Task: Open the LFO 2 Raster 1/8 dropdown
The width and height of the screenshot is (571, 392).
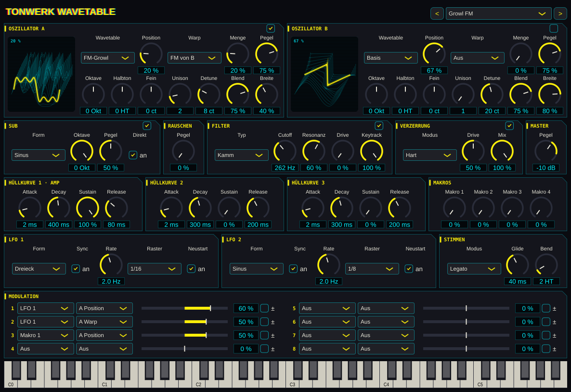Action: pos(372,269)
